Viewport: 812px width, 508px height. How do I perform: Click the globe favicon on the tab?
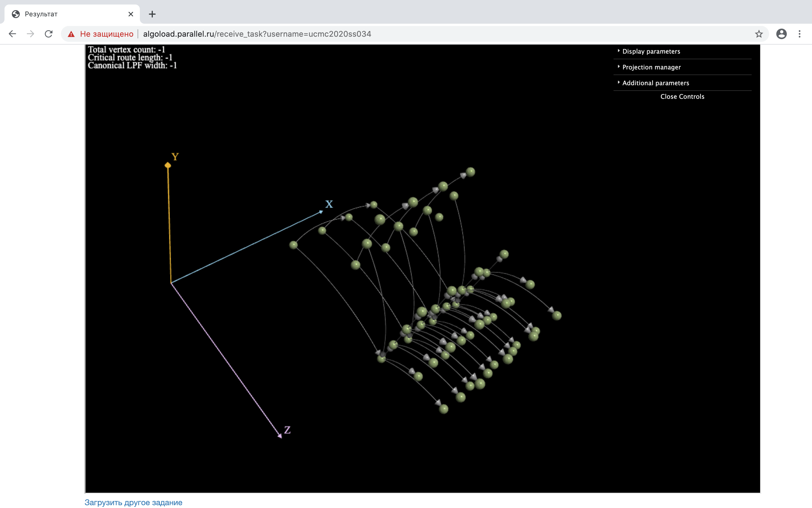[x=16, y=14]
